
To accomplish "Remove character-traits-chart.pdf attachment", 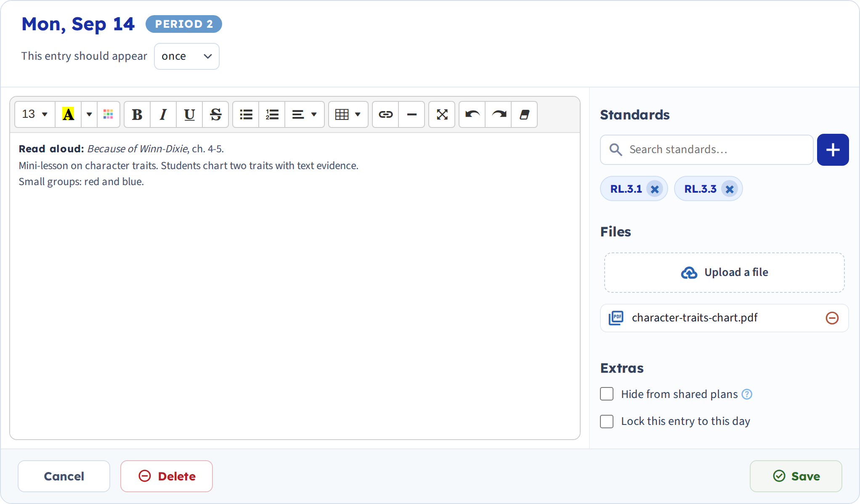I will (832, 318).
